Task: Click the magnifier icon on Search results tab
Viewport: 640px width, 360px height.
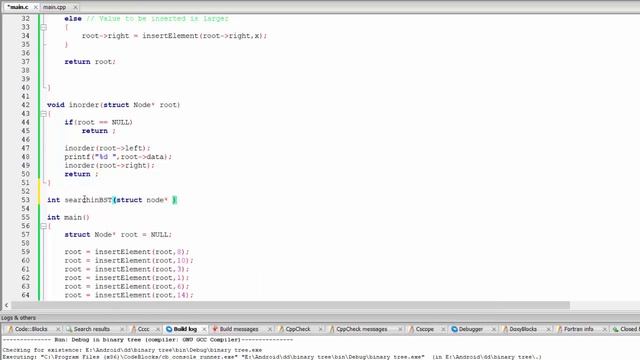Action: click(x=69, y=329)
